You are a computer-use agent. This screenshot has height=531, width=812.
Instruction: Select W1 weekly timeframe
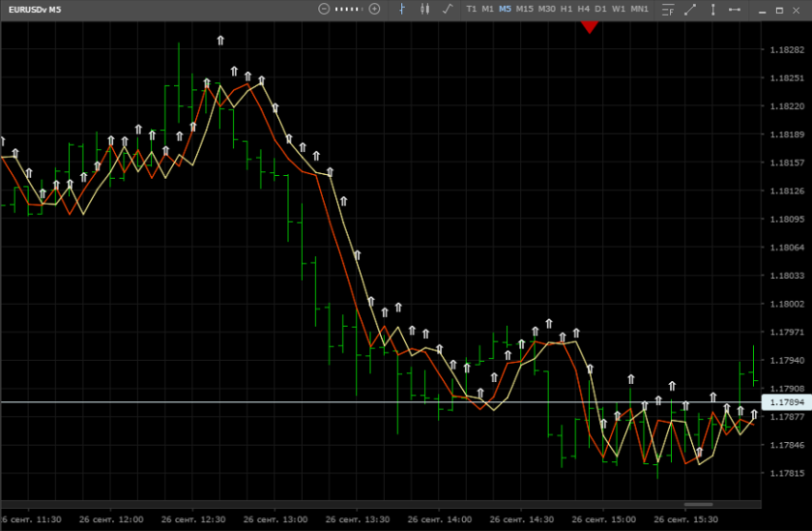click(619, 9)
